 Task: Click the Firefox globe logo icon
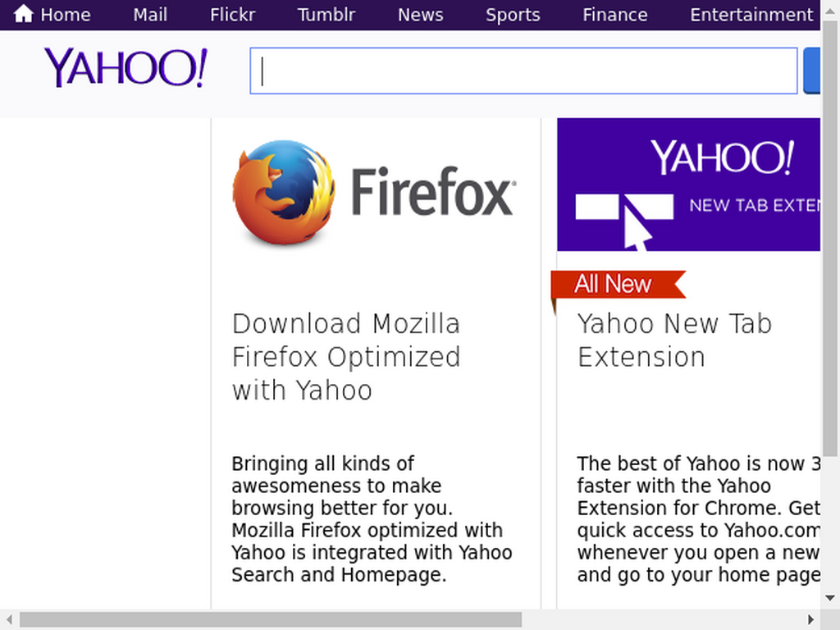tap(284, 192)
